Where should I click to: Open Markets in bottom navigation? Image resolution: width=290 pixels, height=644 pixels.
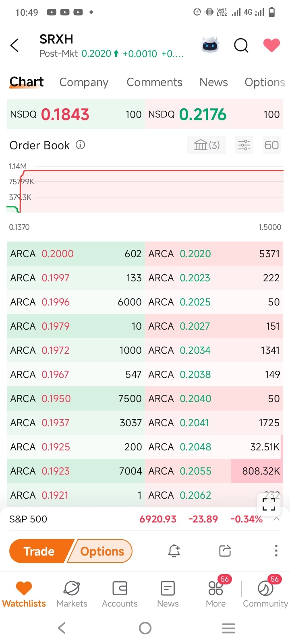pyautogui.click(x=72, y=594)
